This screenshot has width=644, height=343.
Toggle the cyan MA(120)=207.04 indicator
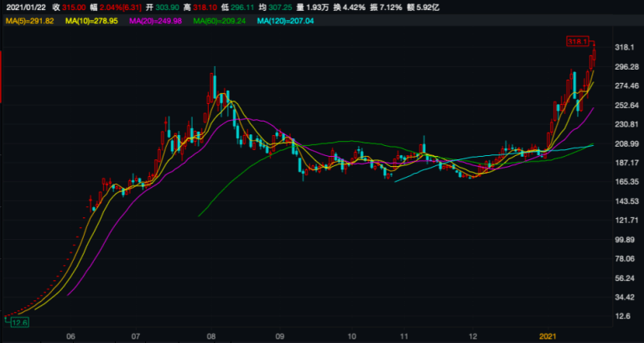(285, 19)
